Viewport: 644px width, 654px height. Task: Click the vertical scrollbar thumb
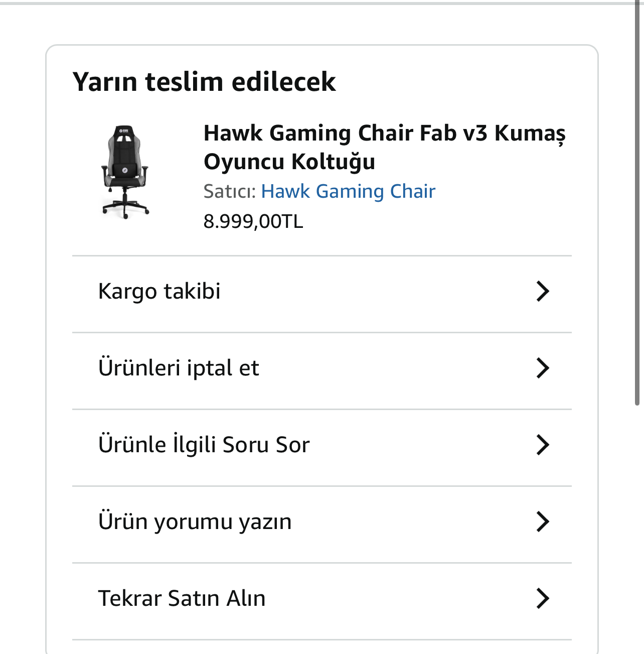click(637, 201)
